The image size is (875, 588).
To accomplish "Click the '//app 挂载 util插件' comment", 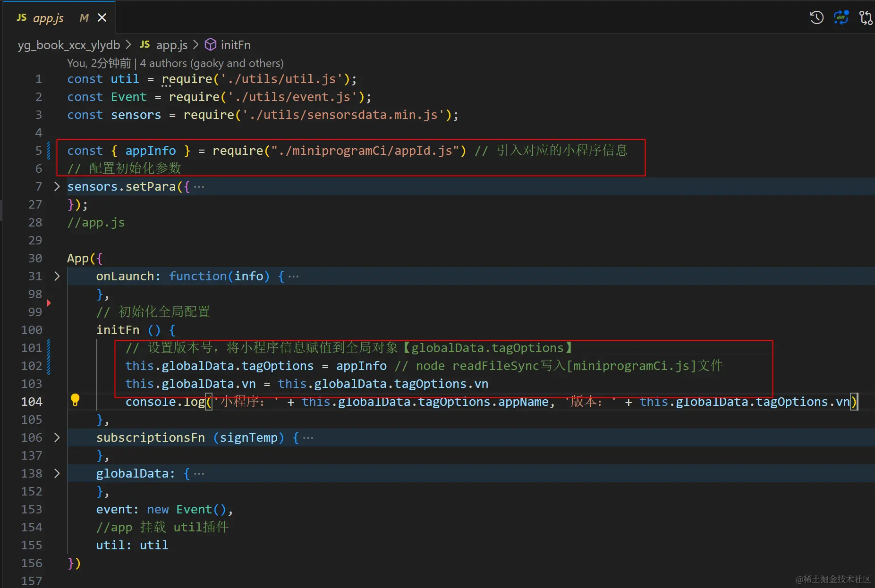I will pos(162,527).
